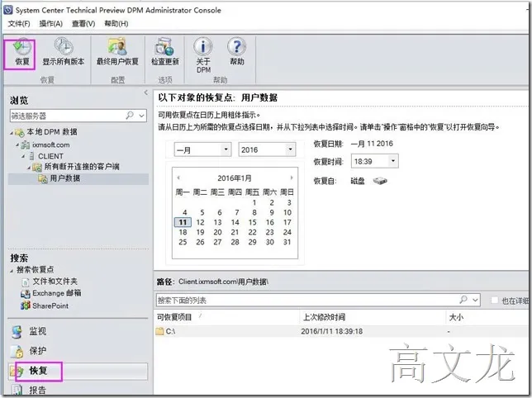Sort by 可恢复项目 column header
Image resolution: width=532 pixels, height=398 pixels.
[226, 317]
